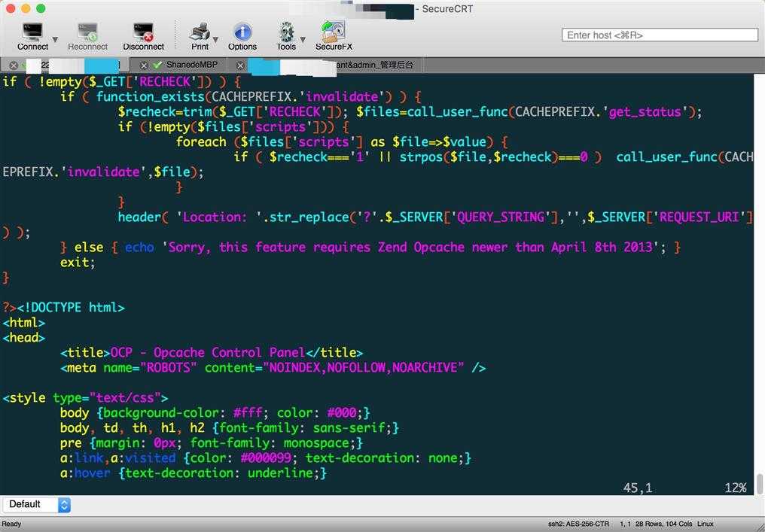Click the Disconnect toolbar icon

tap(143, 37)
